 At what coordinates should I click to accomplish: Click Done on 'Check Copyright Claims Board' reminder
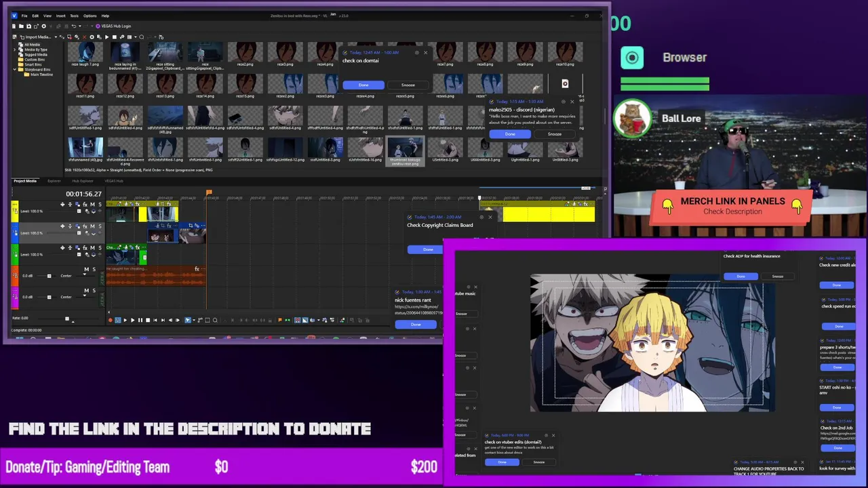coord(427,249)
